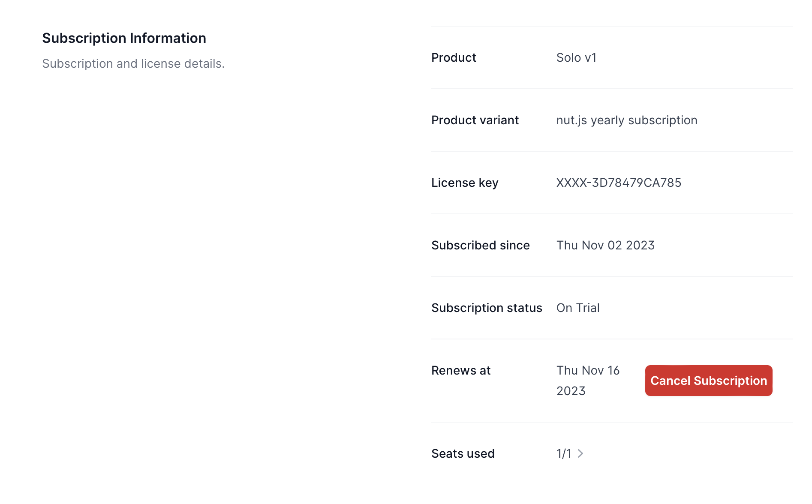Click the Cancel Subscription button
The image size is (812, 504).
709,381
